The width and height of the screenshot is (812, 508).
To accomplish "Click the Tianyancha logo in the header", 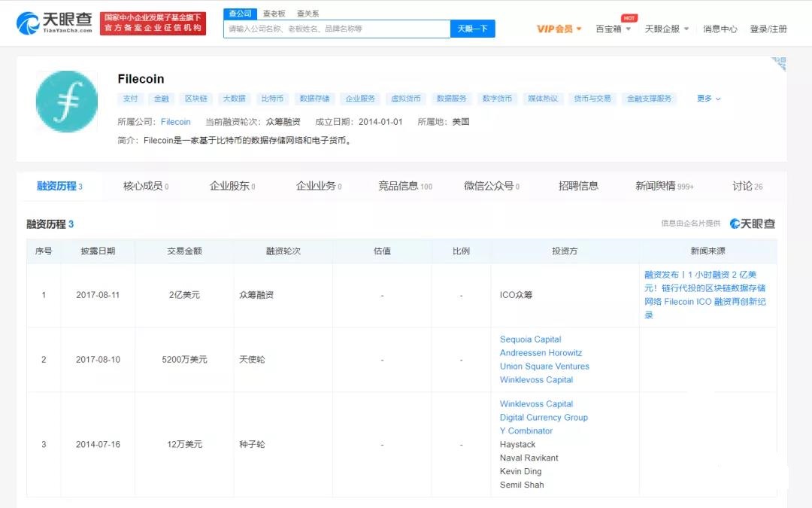I will [54, 23].
